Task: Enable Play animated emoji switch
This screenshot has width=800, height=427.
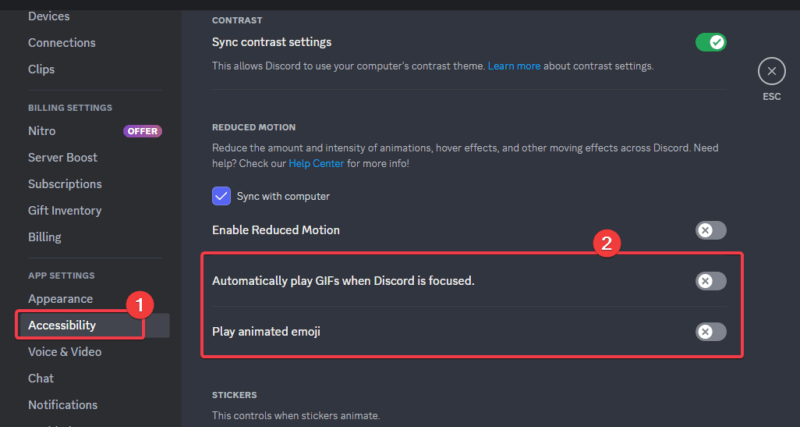Action: [711, 332]
